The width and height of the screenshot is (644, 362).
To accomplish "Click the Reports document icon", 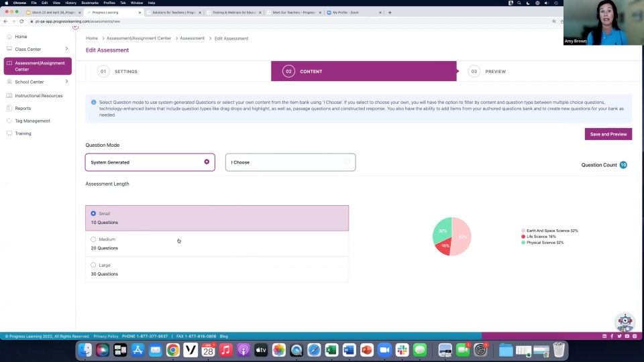I will coord(9,108).
